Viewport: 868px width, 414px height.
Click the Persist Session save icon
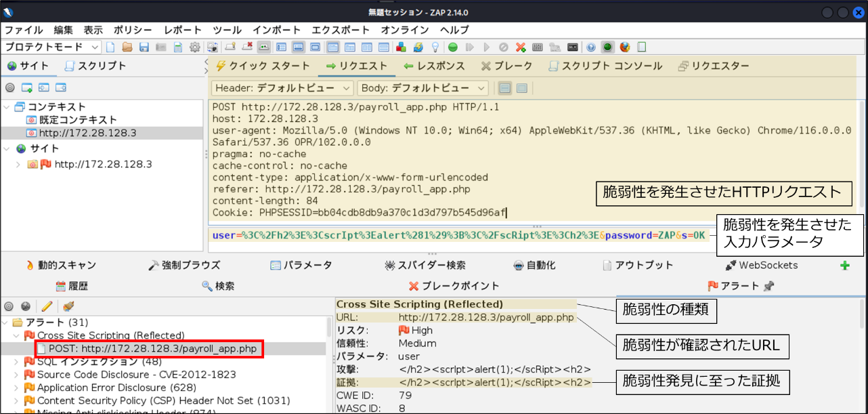click(x=144, y=47)
